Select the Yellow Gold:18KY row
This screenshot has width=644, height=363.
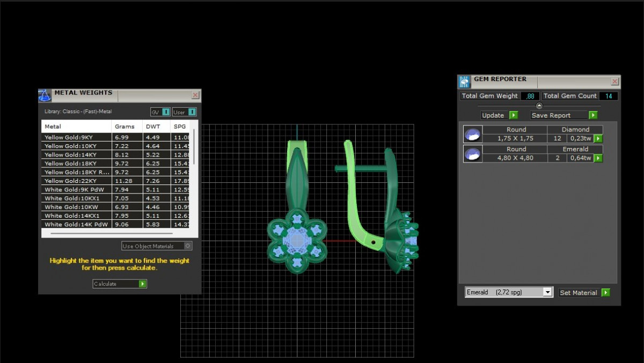[x=76, y=164]
